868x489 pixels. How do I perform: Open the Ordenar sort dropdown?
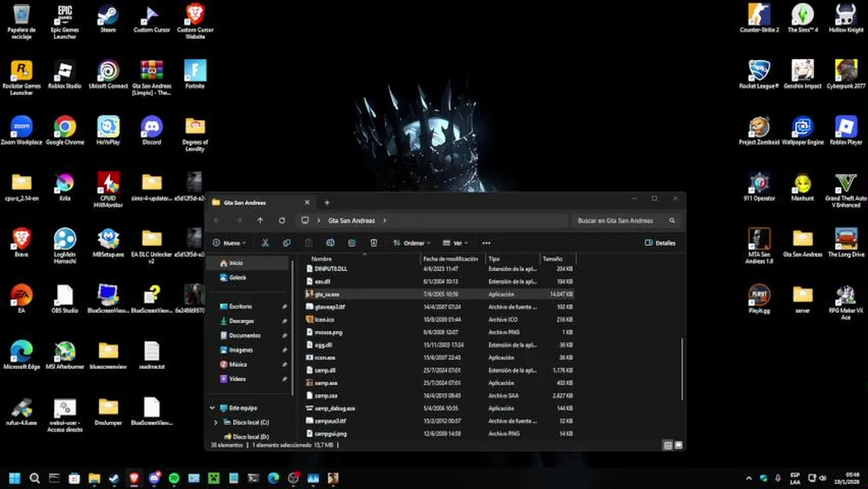point(412,242)
